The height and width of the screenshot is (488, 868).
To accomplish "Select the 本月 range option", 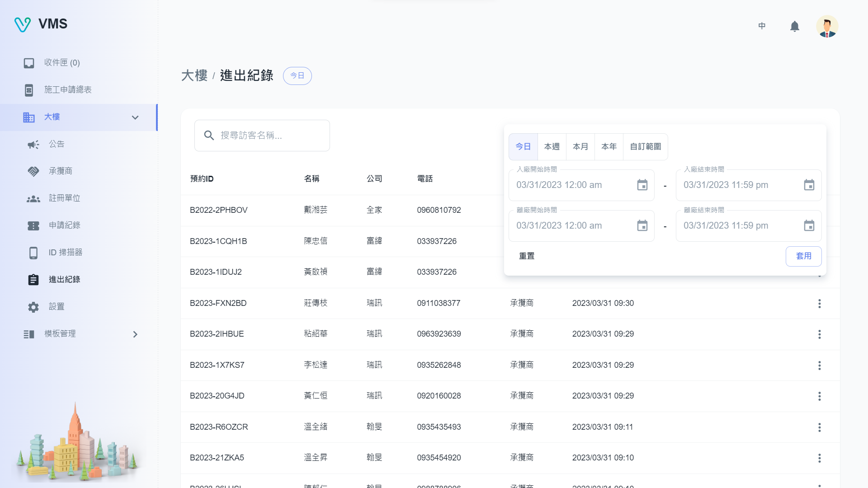I will tap(580, 147).
